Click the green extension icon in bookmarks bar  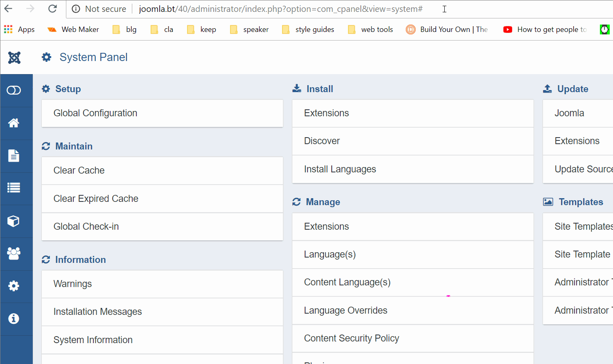605,29
